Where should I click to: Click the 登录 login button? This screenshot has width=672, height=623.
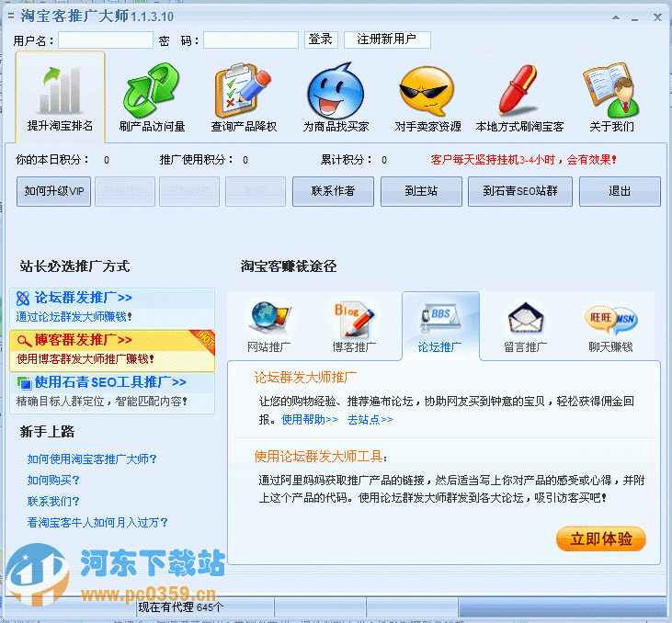[321, 40]
